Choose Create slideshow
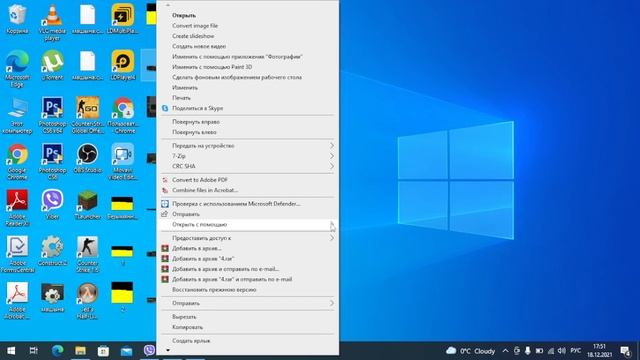 (248, 36)
